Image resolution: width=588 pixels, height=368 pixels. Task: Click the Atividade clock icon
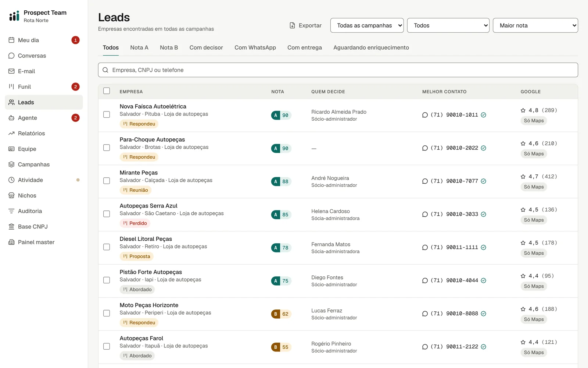[x=11, y=180]
